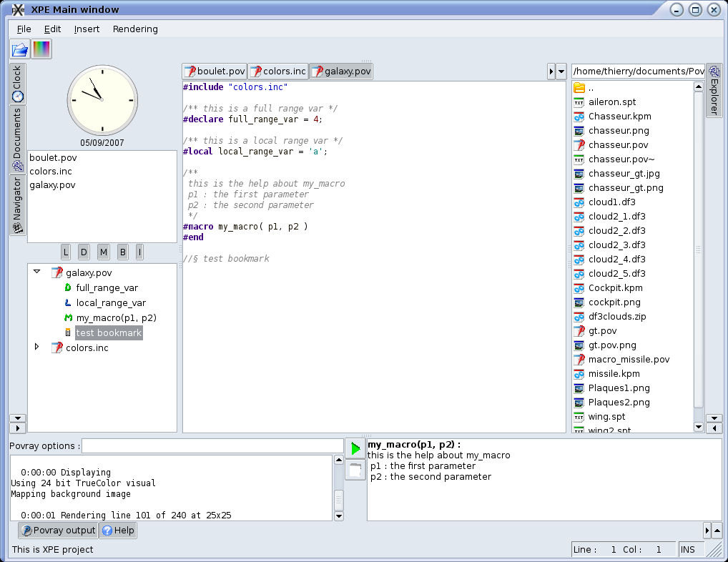Screen dimensions: 728x562
Task: Click the Explorer panel down arrow button
Action: click(714, 418)
